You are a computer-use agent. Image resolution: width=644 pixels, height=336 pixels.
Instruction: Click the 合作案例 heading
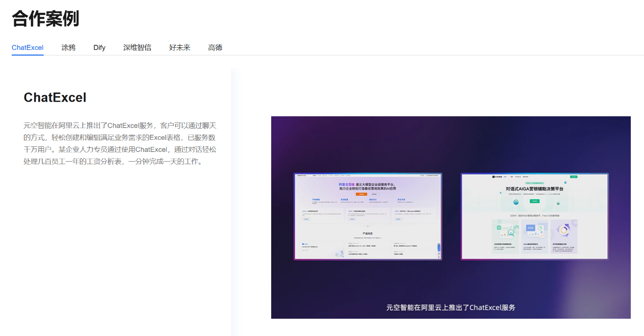(46, 19)
